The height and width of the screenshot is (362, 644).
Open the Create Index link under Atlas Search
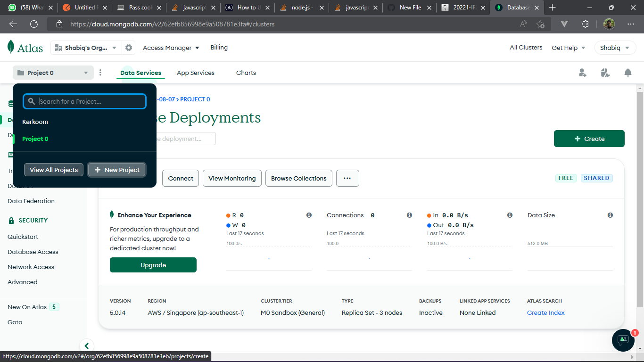pyautogui.click(x=545, y=313)
